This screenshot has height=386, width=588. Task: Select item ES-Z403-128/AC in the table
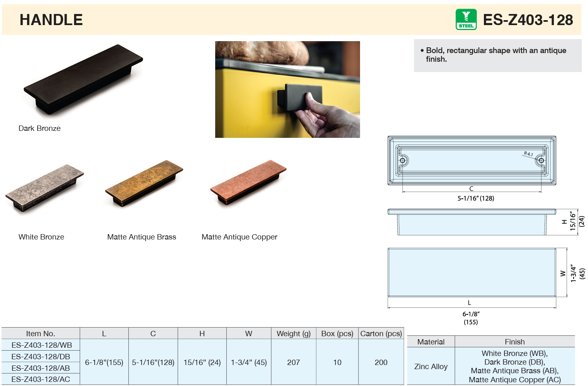tap(41, 379)
